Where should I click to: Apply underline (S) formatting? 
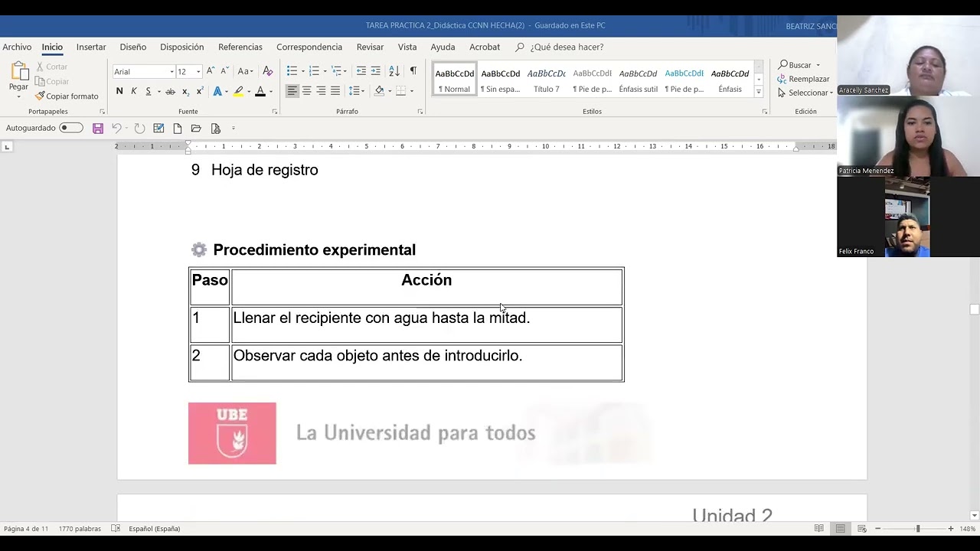tap(149, 91)
